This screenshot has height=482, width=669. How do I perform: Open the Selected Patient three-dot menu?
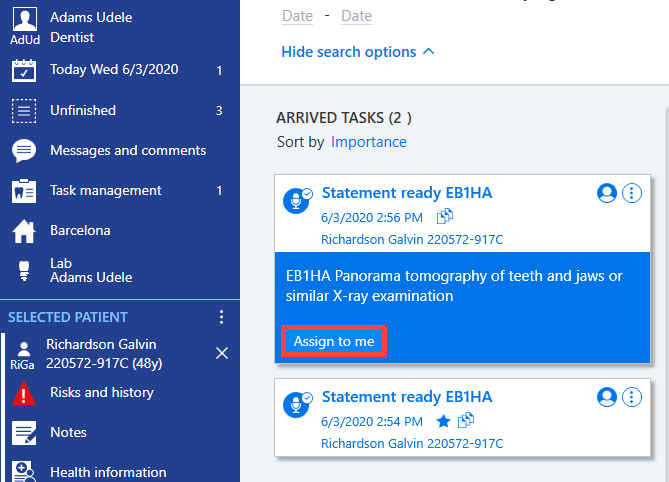click(221, 317)
